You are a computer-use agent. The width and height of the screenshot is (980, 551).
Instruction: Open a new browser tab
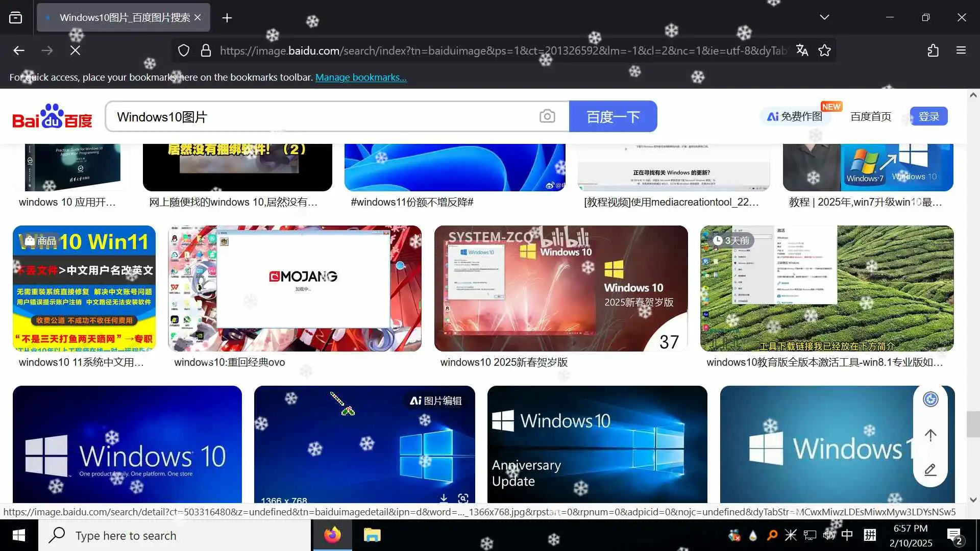pyautogui.click(x=227, y=18)
